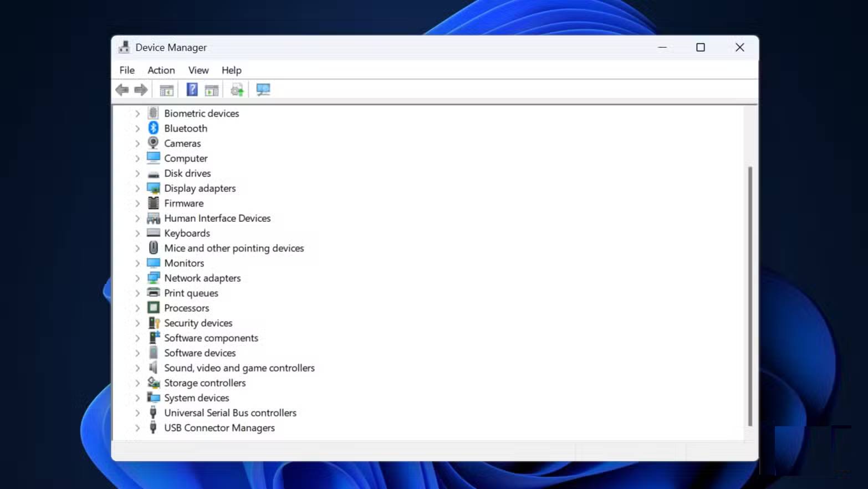Viewport: 868px width, 489px height.
Task: Open the File menu
Action: pyautogui.click(x=127, y=70)
